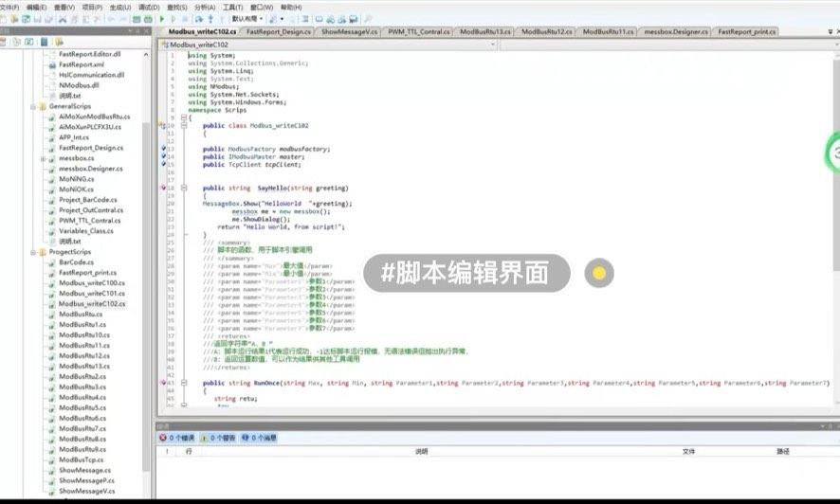
Task: Click the blue book icon in project panel toolbar
Action: pyautogui.click(x=44, y=42)
